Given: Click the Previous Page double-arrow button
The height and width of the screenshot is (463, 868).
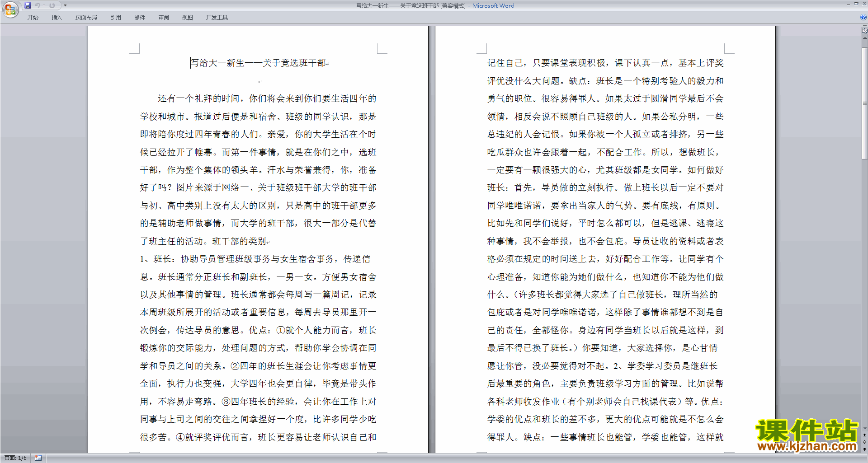Looking at the screenshot, I should tap(864, 435).
